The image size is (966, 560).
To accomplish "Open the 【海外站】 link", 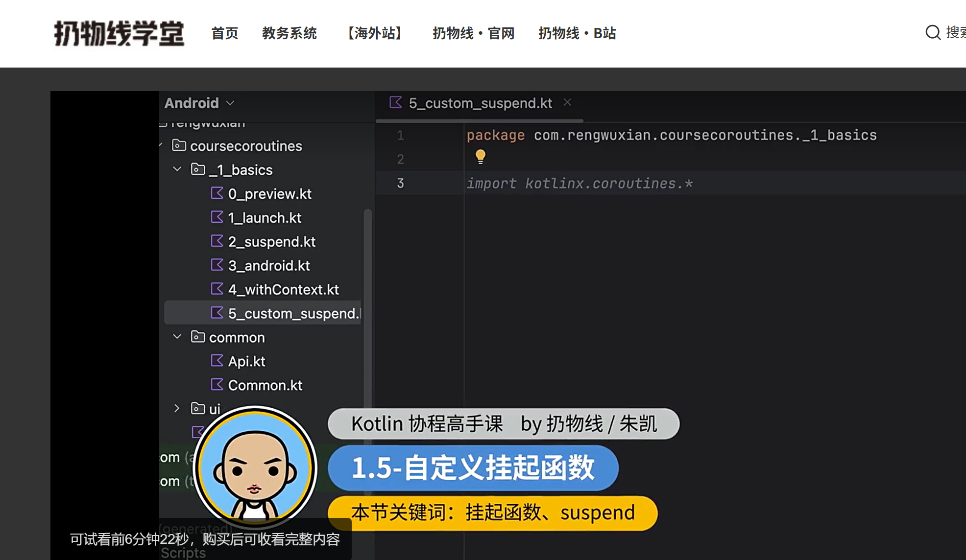I will [x=375, y=33].
